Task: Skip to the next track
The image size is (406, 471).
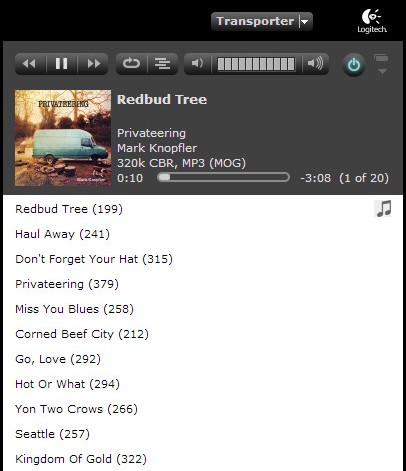Action: point(93,63)
